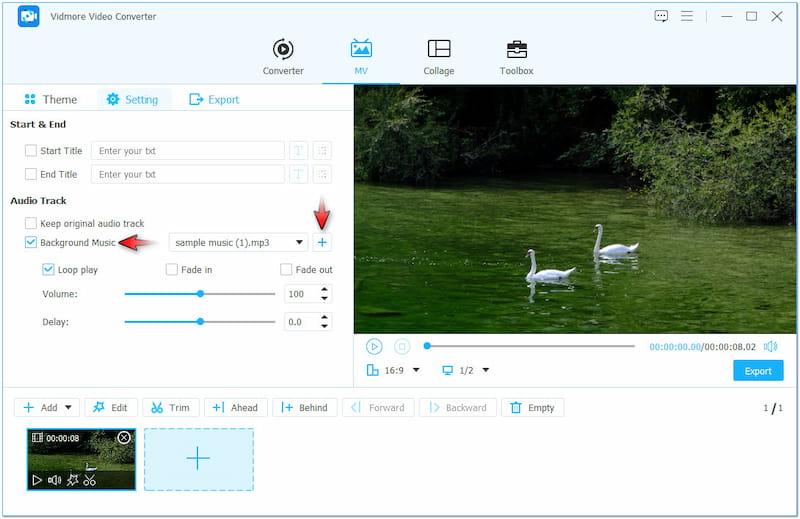Open the feedback chat icon in the title bar
The height and width of the screenshot is (519, 800).
click(x=661, y=16)
